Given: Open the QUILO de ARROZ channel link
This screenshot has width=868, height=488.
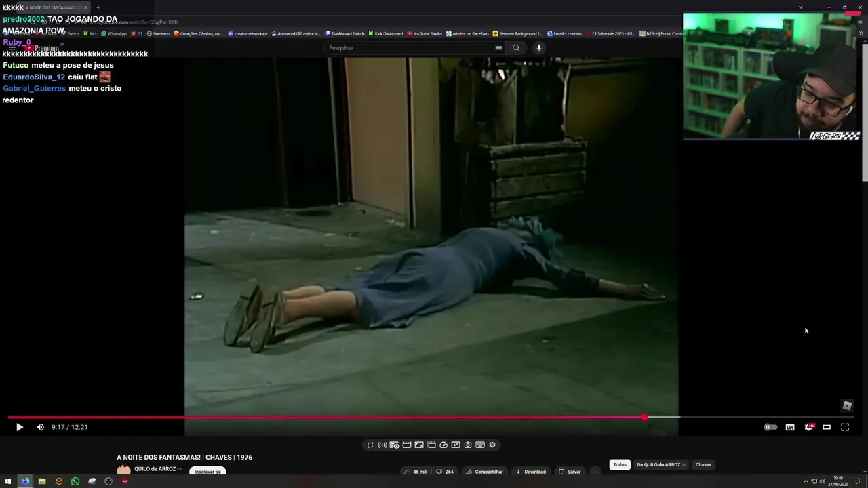Looking at the screenshot, I should click(155, 469).
